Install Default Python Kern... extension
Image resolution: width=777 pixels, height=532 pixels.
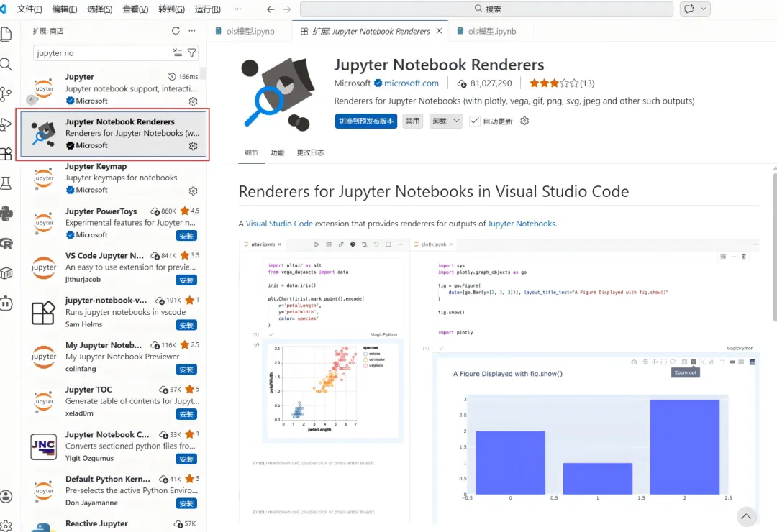186,503
